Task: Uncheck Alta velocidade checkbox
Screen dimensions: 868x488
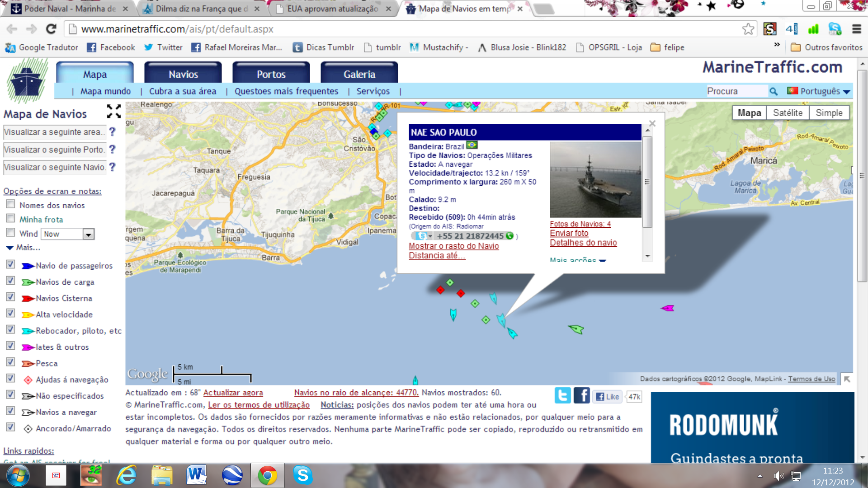Action: pos(10,313)
